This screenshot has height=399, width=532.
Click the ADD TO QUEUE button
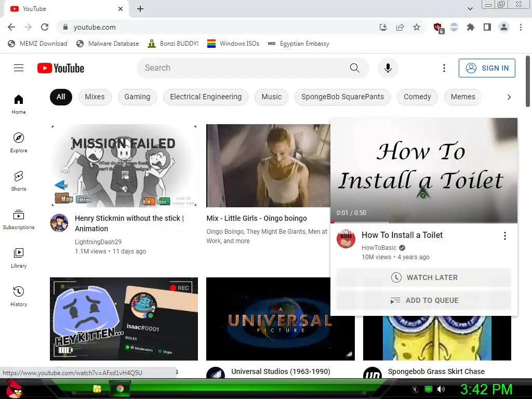point(424,300)
